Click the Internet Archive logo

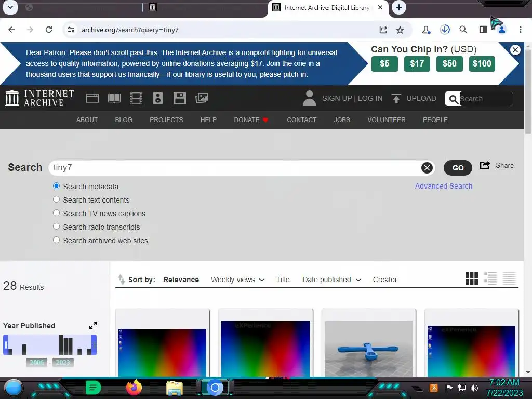[39, 98]
